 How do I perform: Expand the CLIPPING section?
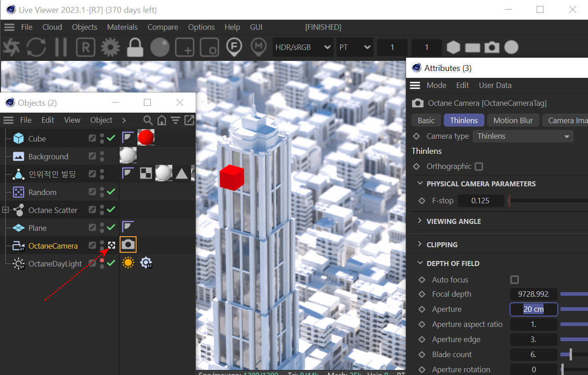tap(420, 244)
